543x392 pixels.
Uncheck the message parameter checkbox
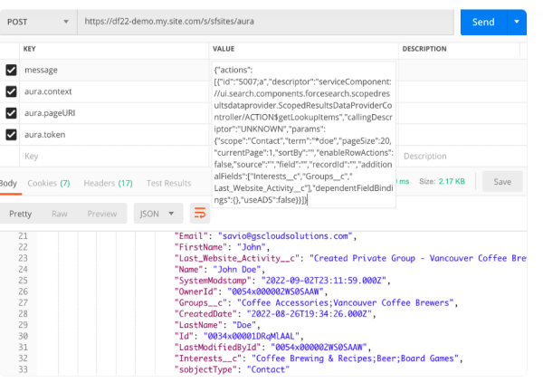[11, 70]
